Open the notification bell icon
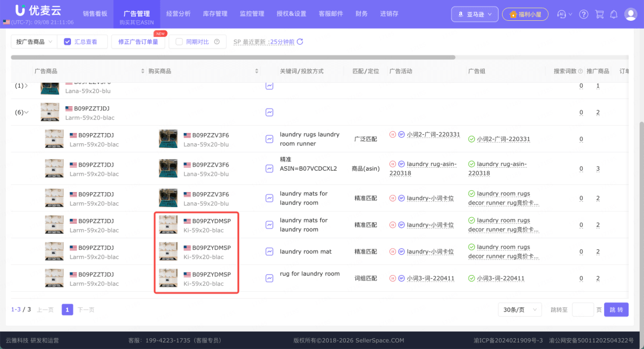Screen dimensions: 644x349 click(614, 14)
